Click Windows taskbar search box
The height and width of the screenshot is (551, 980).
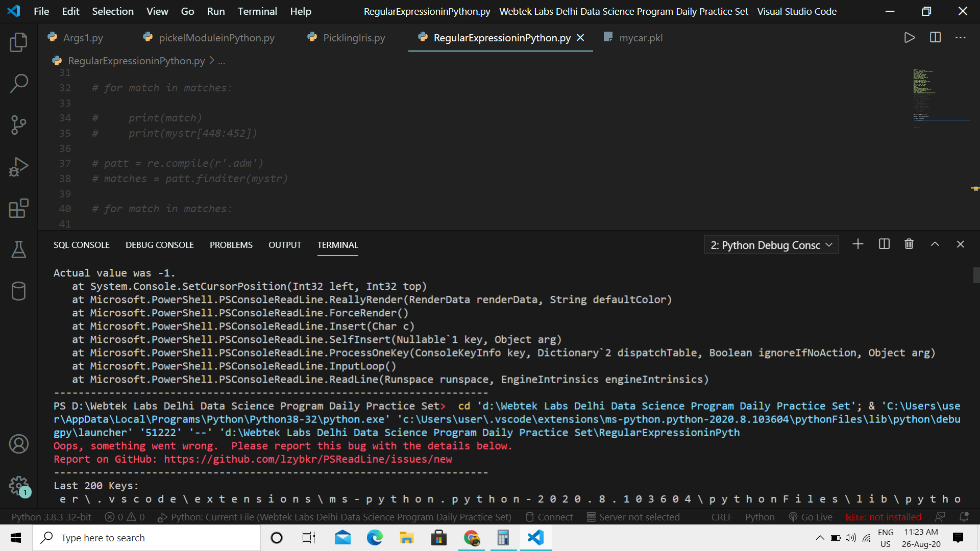point(148,538)
